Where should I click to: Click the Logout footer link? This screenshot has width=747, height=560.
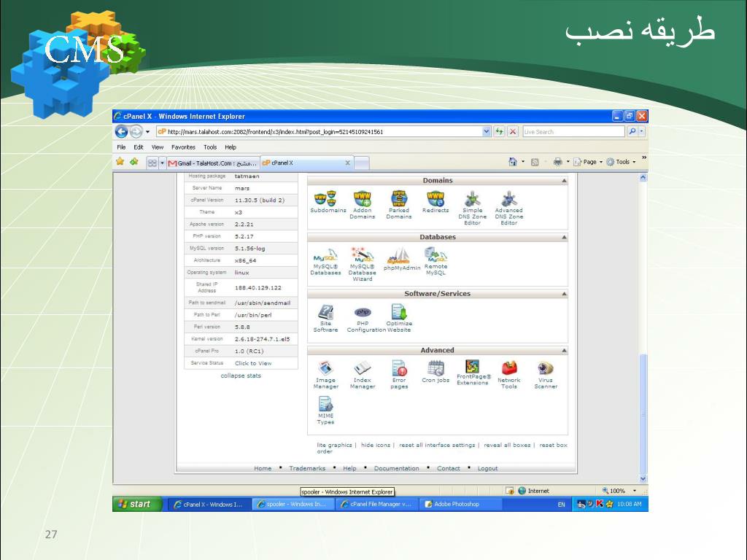487,469
